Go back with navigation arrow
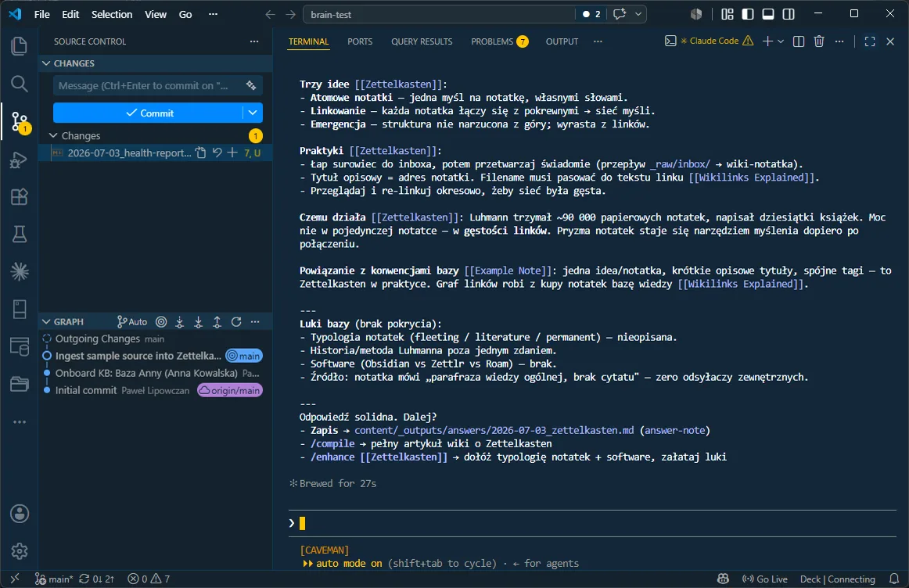This screenshot has height=588, width=909. click(270, 14)
